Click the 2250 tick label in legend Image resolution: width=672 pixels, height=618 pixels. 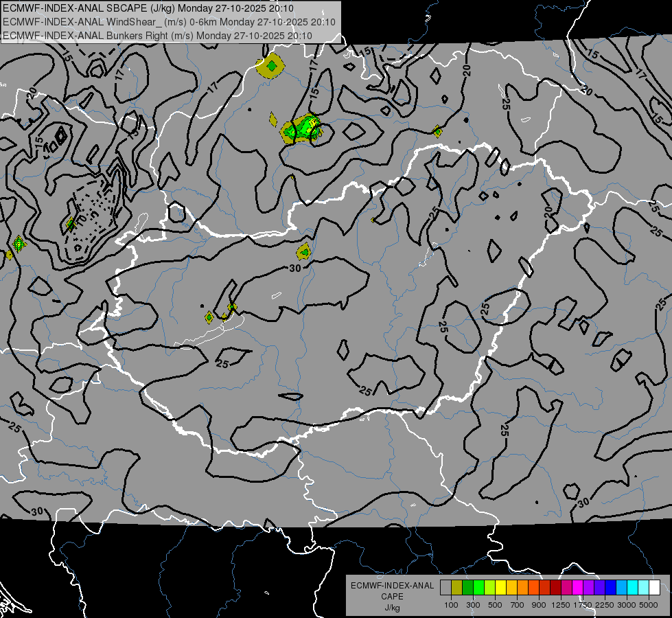605,605
